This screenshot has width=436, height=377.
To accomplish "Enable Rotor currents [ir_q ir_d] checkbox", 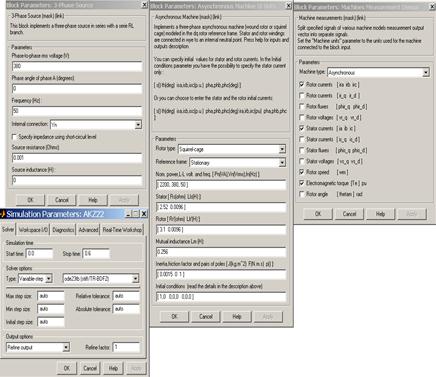I will click(x=302, y=96).
